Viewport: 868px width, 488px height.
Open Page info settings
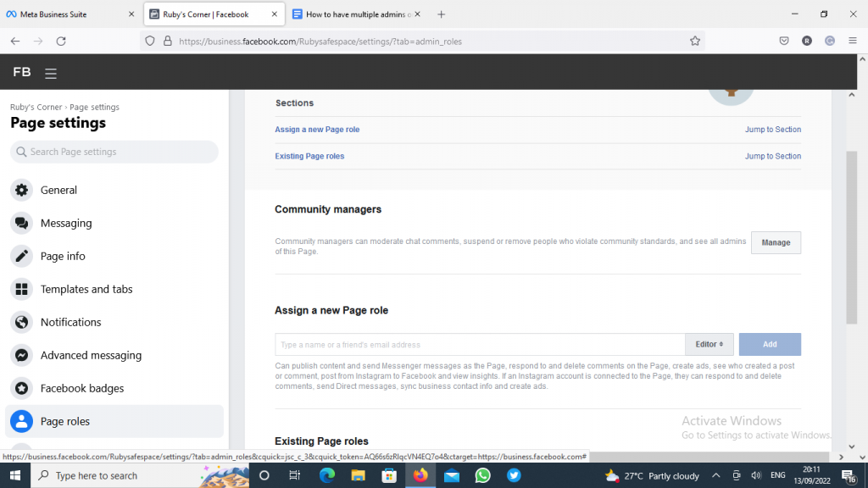point(114,256)
